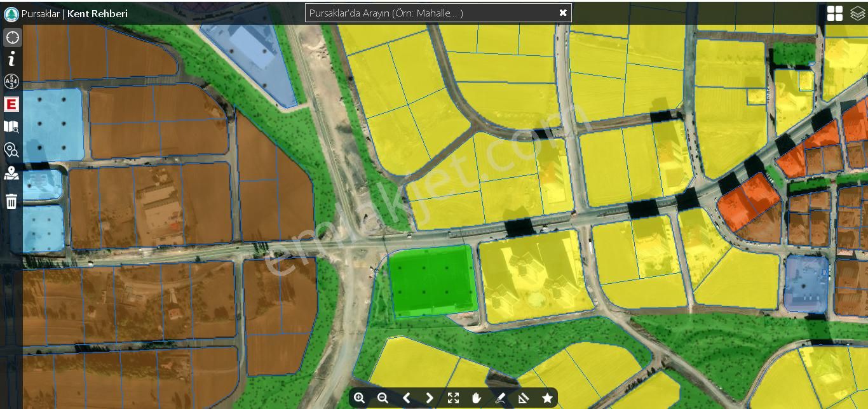Select the location pin search icon
Screen dimensions: 868x409
(11, 150)
